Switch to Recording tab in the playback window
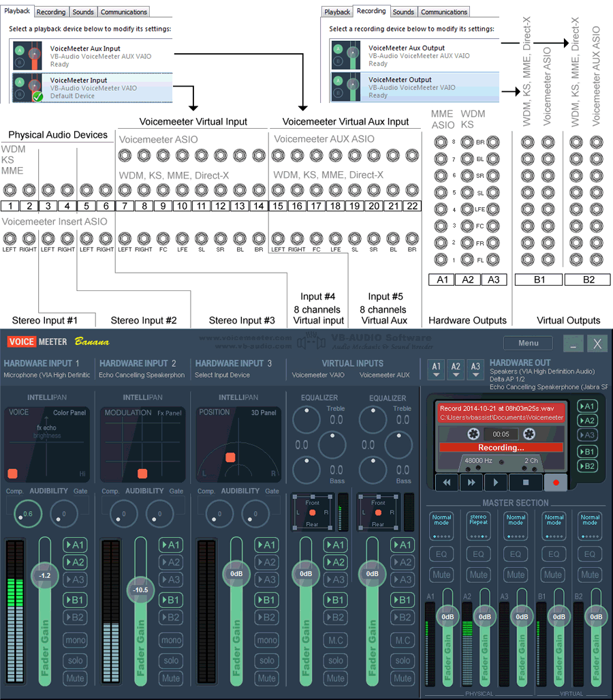Viewport: 613px width, 700px height. (51, 12)
